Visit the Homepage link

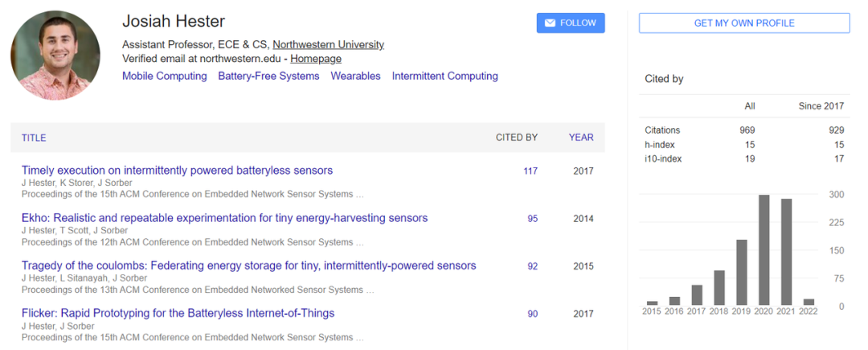point(316,59)
